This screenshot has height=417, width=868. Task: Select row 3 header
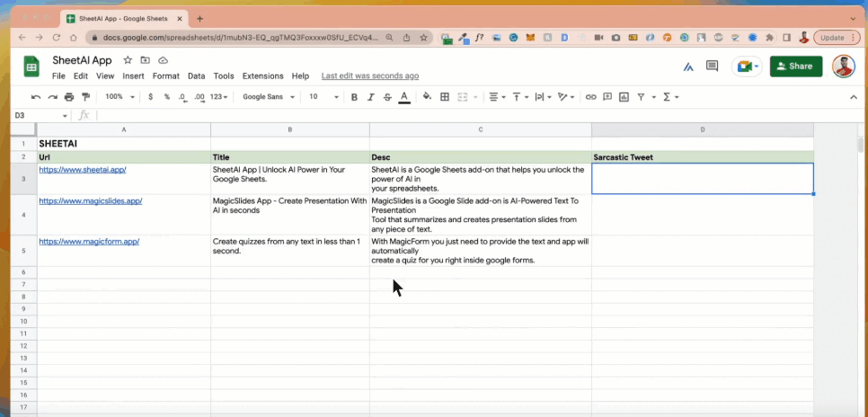pyautogui.click(x=23, y=179)
